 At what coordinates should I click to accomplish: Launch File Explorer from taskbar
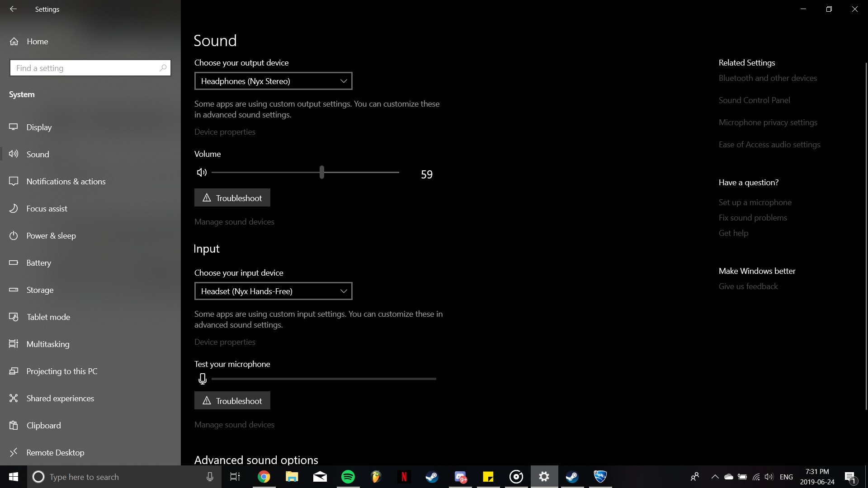292,477
